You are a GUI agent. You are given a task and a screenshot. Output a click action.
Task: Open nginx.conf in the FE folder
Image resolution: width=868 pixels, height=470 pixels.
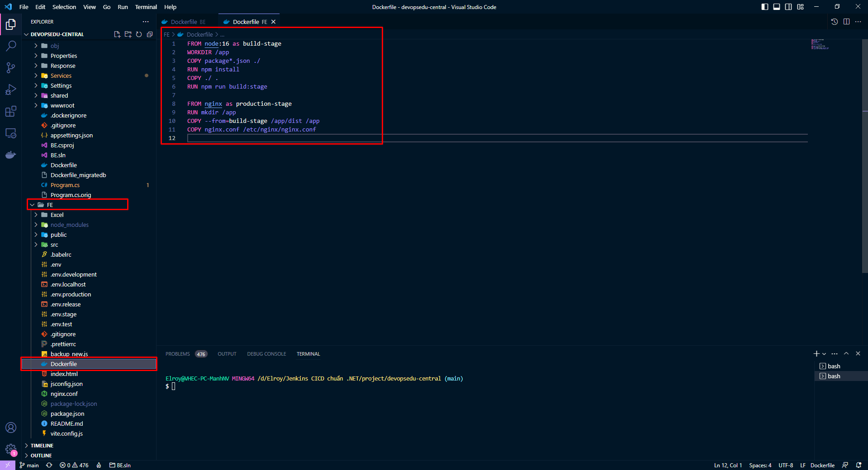coord(64,394)
